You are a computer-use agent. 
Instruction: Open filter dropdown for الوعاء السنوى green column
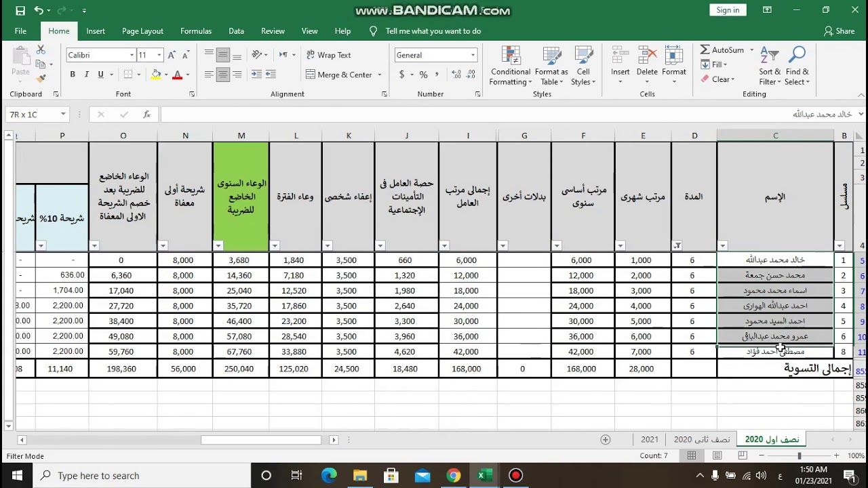click(x=218, y=246)
